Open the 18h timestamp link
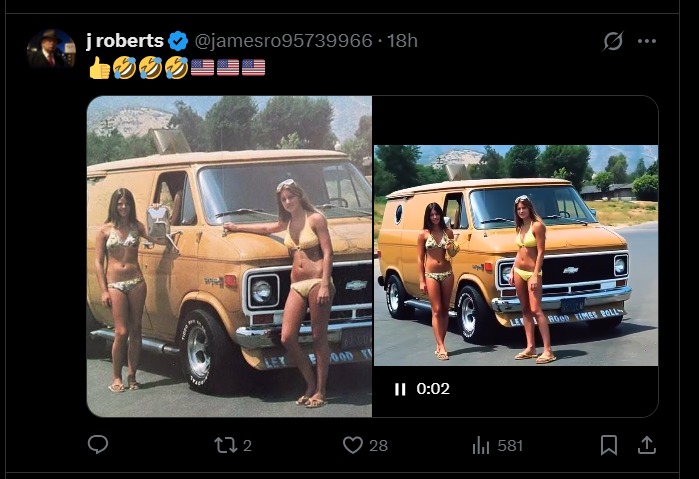Viewport: 699px width, 479px height. [x=402, y=41]
